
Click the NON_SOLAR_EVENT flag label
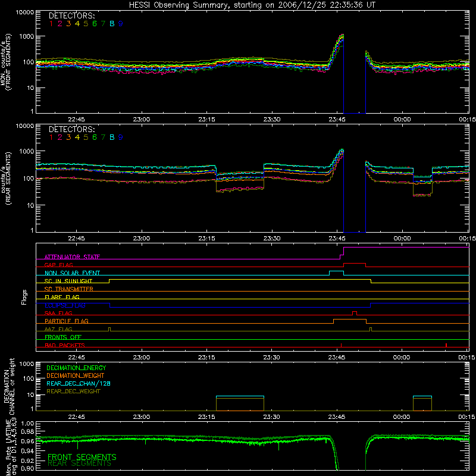(72, 273)
